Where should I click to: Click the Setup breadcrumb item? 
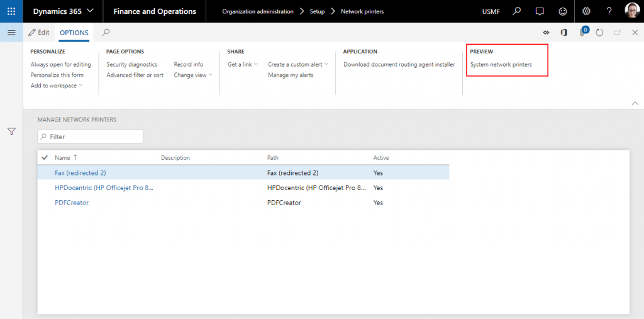click(317, 11)
